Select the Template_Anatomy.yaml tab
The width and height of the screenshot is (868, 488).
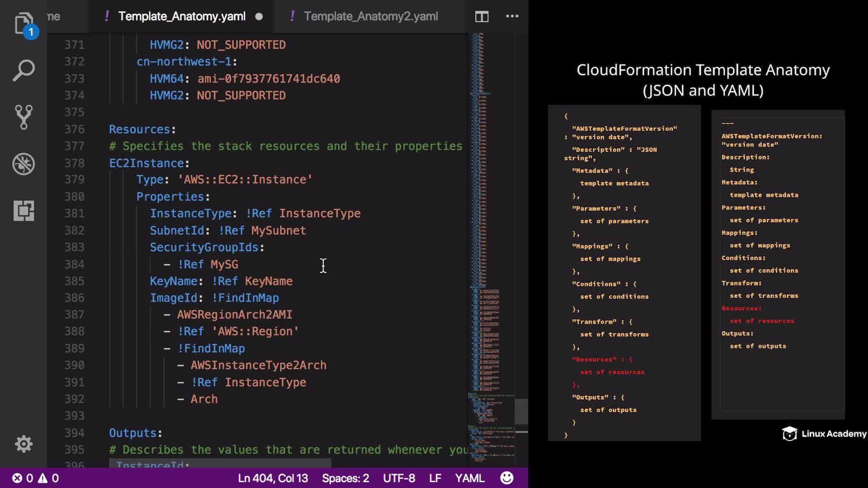(x=182, y=17)
